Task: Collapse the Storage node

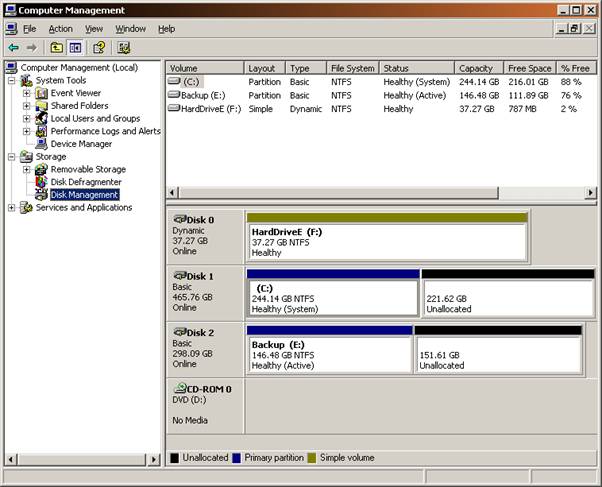Action: tap(12, 157)
